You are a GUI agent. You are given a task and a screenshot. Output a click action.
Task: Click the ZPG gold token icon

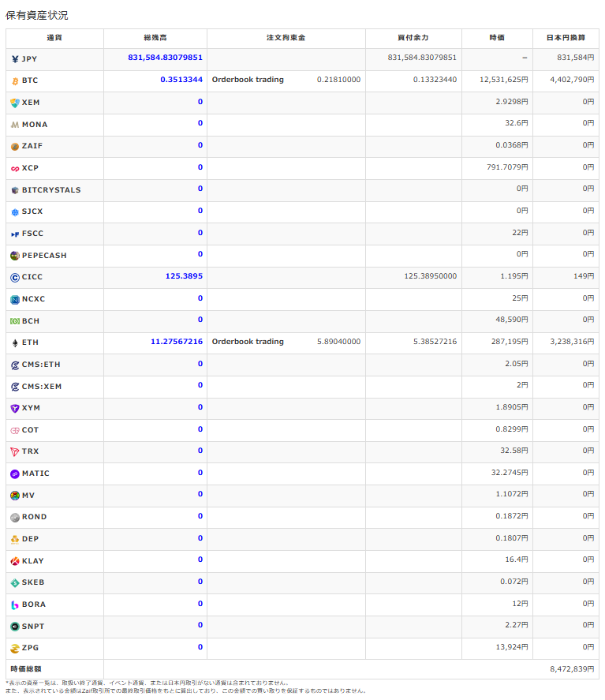15,649
